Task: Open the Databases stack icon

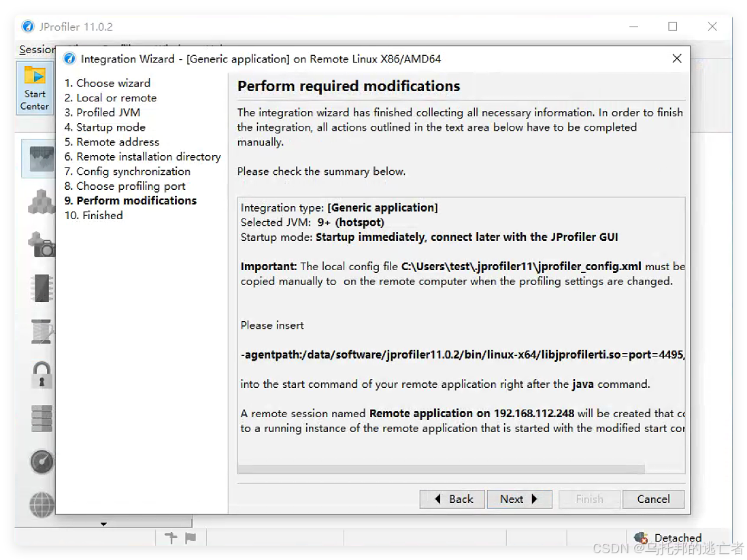Action: [x=42, y=418]
